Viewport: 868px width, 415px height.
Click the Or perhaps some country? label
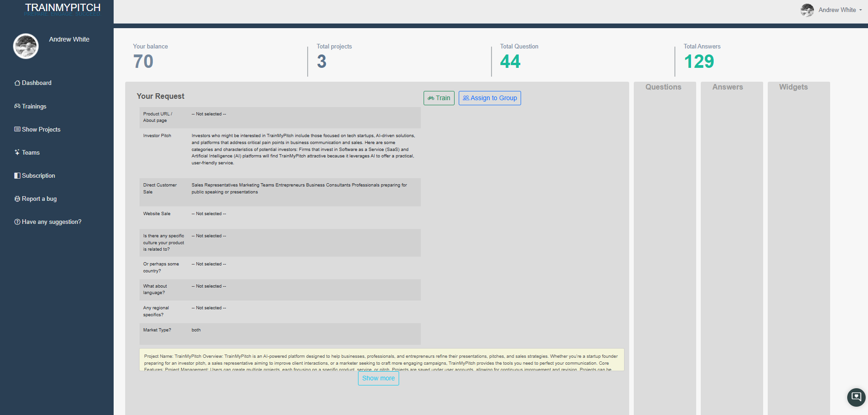(x=161, y=267)
